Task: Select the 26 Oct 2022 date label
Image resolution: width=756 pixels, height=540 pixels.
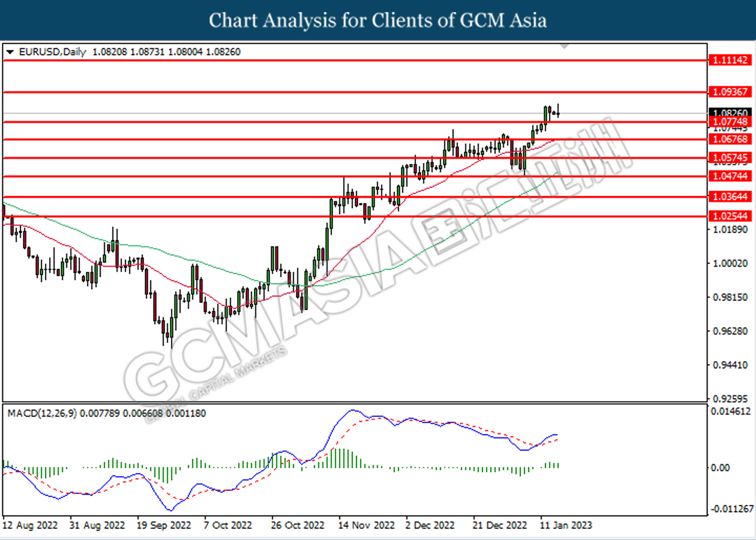Action: click(297, 525)
